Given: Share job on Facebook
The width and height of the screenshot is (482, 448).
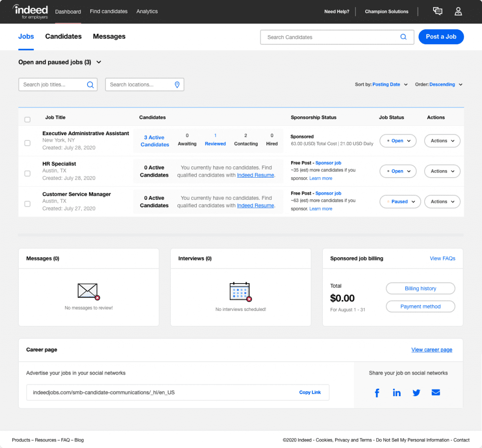Looking at the screenshot, I should point(377,392).
